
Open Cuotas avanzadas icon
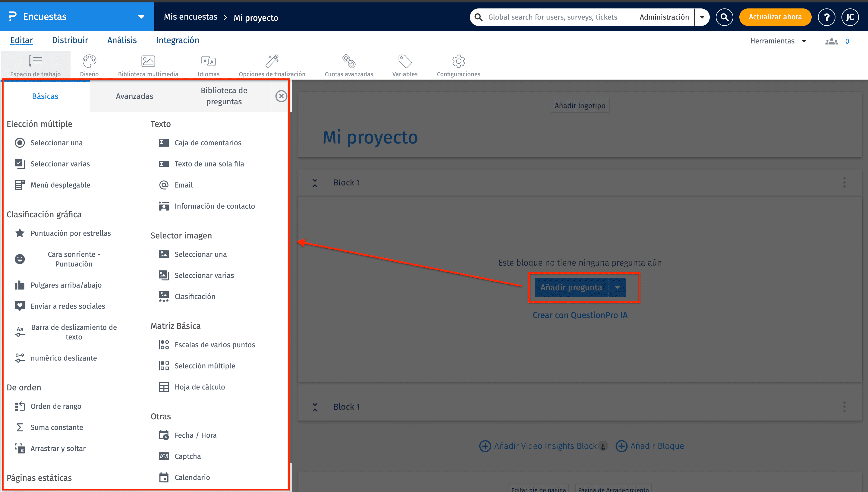tap(348, 61)
